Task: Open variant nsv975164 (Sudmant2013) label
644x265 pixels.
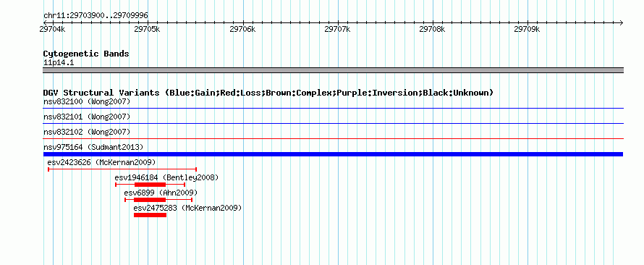Action: (x=93, y=147)
